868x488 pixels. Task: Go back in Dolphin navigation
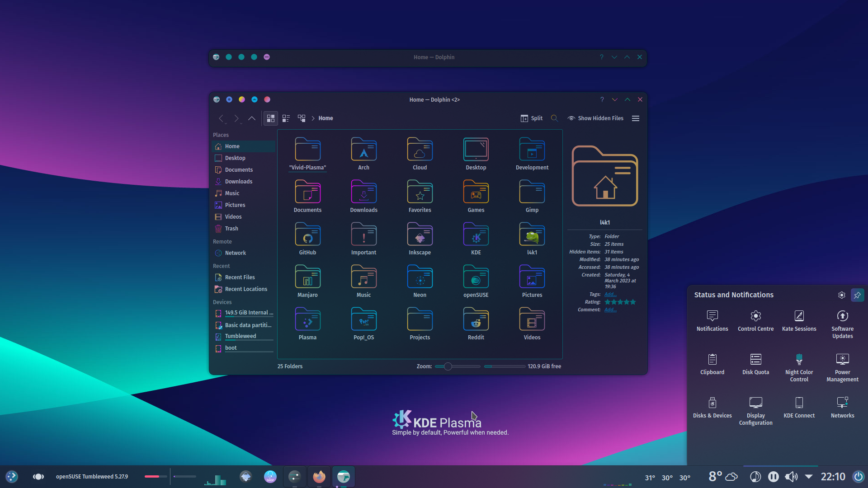click(221, 118)
